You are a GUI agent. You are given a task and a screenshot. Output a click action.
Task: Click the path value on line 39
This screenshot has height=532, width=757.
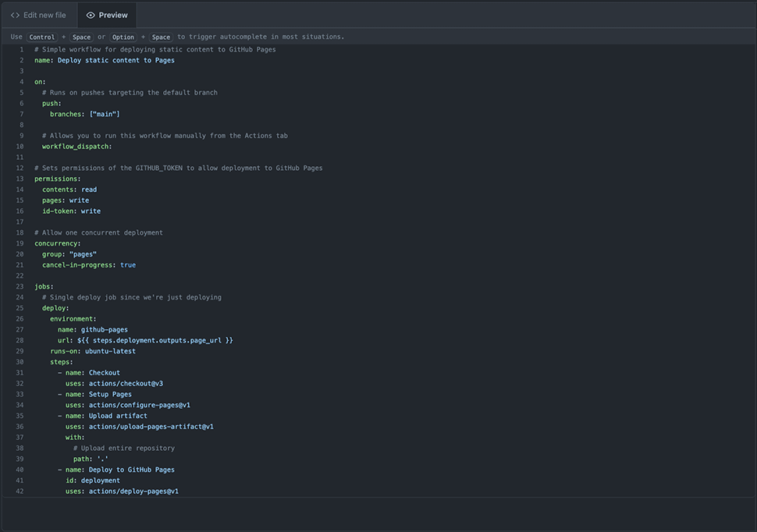pyautogui.click(x=103, y=459)
